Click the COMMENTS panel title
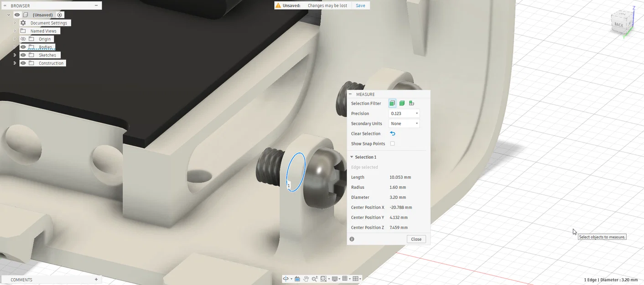The height and width of the screenshot is (285, 644). pyautogui.click(x=21, y=280)
